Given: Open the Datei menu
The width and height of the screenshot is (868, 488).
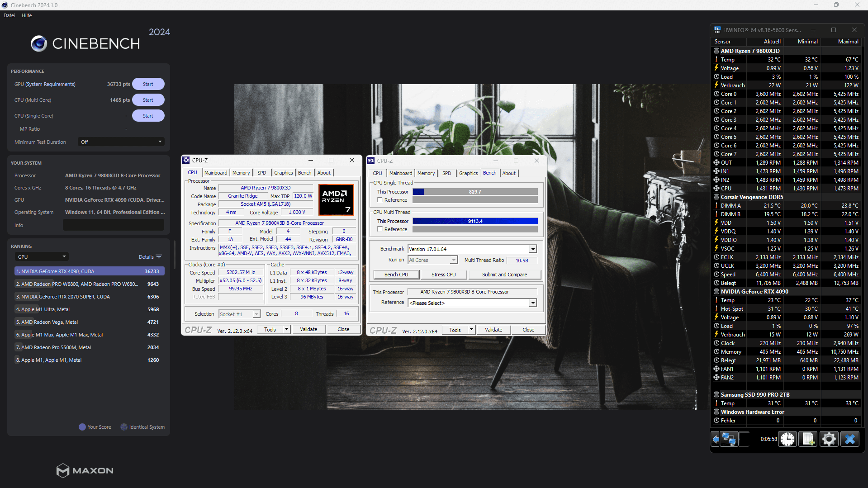Looking at the screenshot, I should tap(9, 15).
